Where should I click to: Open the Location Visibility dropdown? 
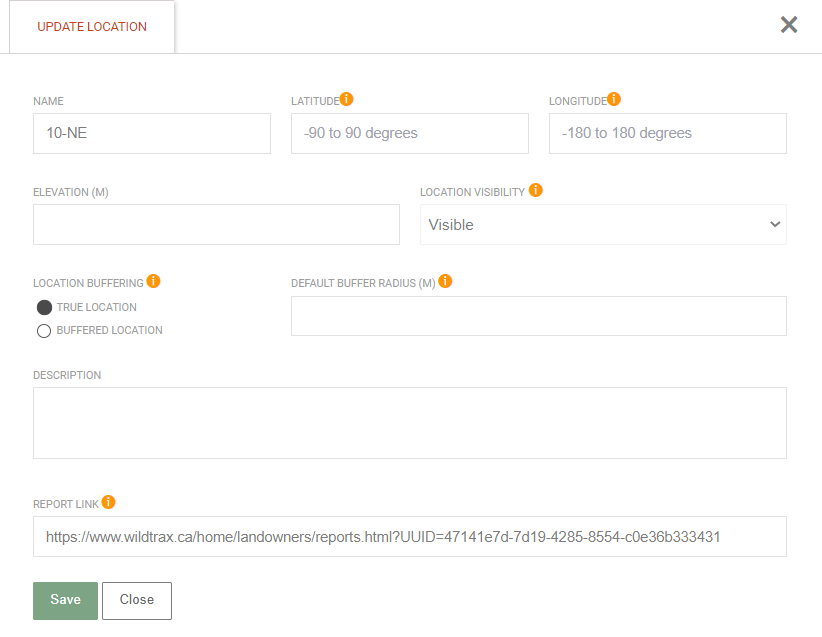point(603,224)
